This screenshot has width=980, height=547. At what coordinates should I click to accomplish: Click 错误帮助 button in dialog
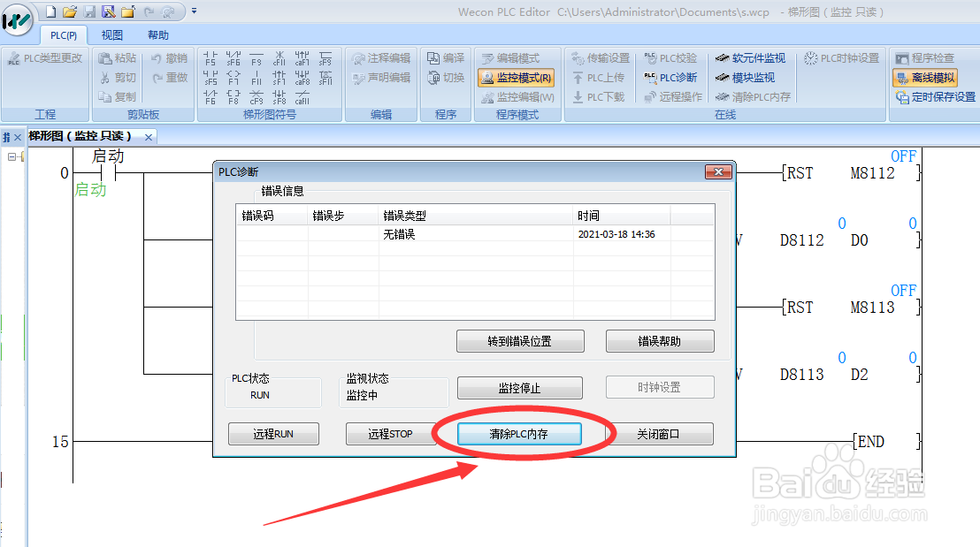[x=659, y=341]
